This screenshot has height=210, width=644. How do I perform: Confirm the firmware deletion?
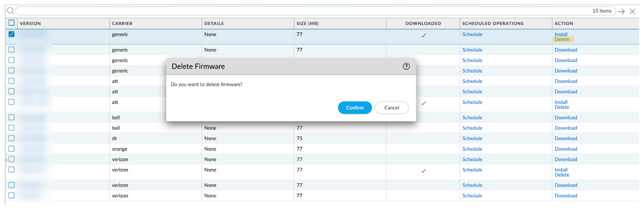(355, 108)
